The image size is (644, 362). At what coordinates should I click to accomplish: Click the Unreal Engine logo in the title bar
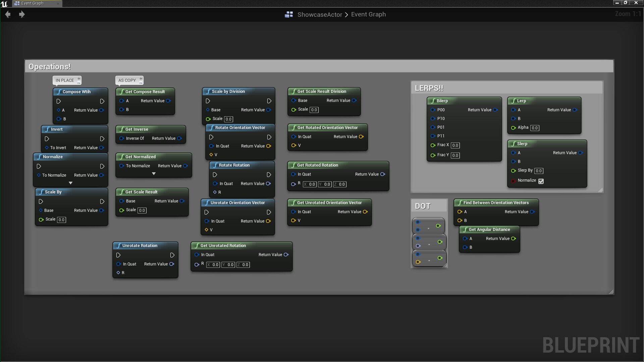(4, 4)
